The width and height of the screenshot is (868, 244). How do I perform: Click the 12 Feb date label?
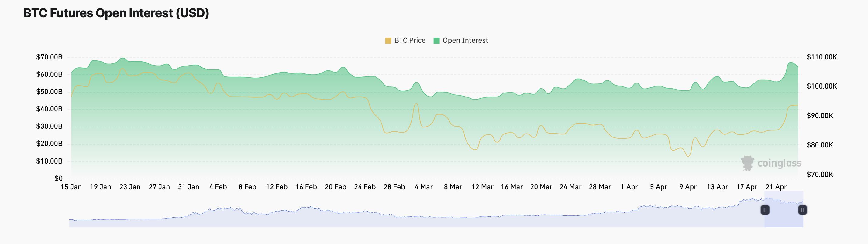(x=277, y=187)
